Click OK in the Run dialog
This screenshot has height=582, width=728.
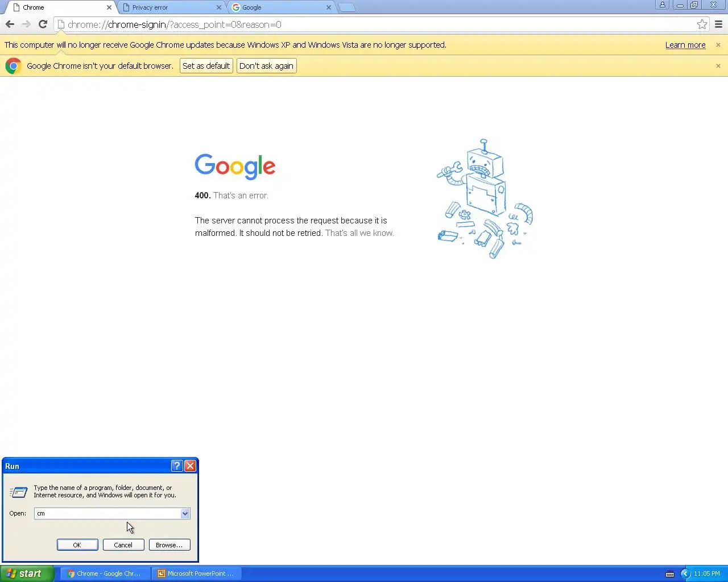coord(77,544)
